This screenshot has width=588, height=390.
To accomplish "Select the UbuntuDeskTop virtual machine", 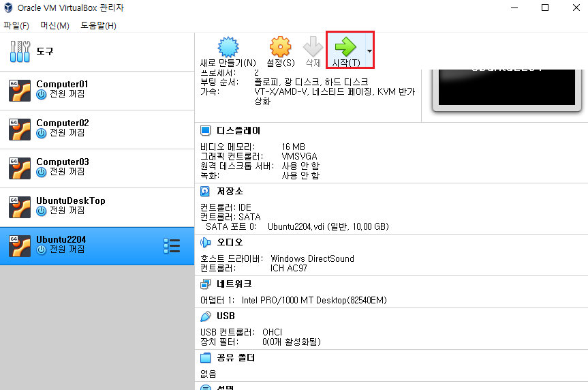I will (x=97, y=207).
